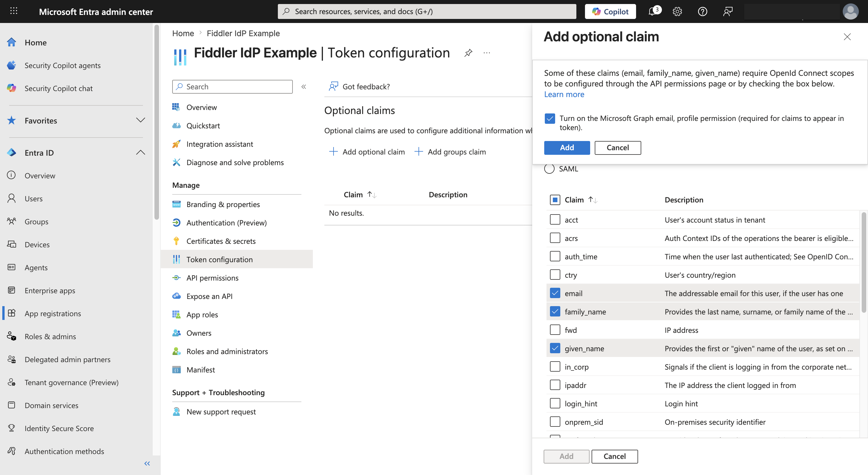Click Fiddler IdP Example breadcrumb
The width and height of the screenshot is (868, 475).
243,33
